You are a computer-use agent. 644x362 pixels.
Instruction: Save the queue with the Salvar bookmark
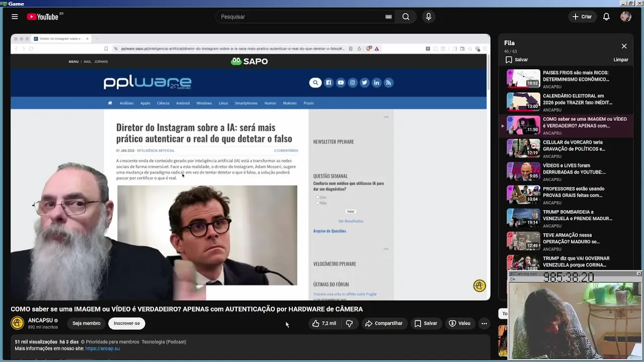517,60
